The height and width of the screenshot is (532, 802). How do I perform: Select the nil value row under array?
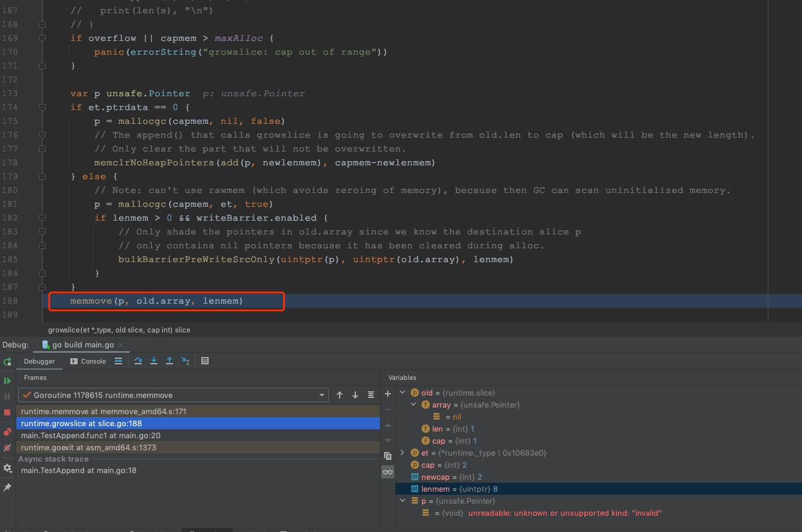tap(599, 417)
